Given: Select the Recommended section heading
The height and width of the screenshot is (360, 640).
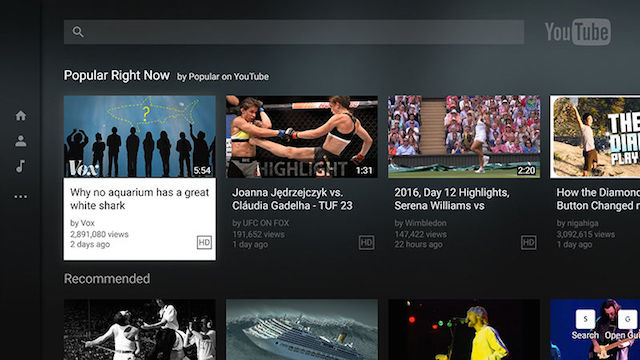Looking at the screenshot, I should [x=107, y=279].
